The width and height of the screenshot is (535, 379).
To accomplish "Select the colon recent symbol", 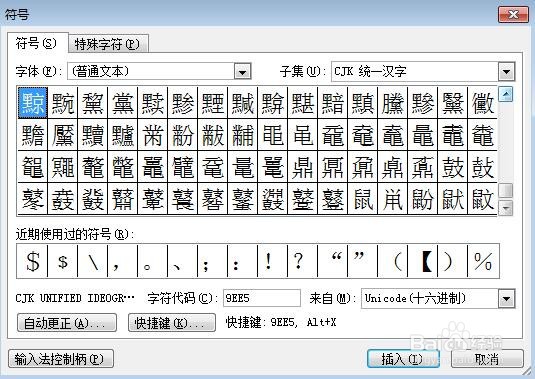I will (243, 261).
